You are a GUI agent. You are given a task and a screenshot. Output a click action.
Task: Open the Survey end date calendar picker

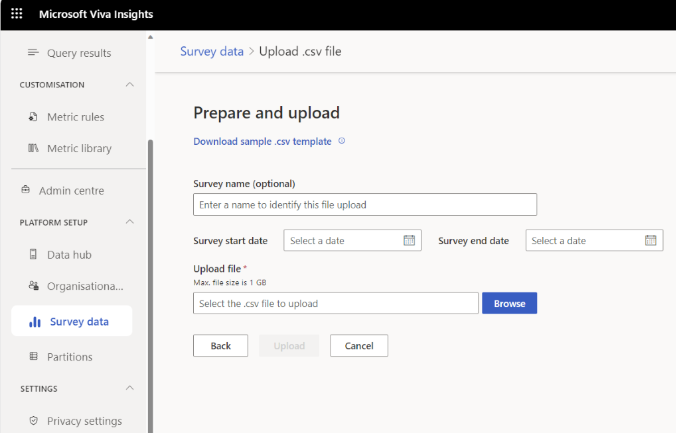[651, 240]
